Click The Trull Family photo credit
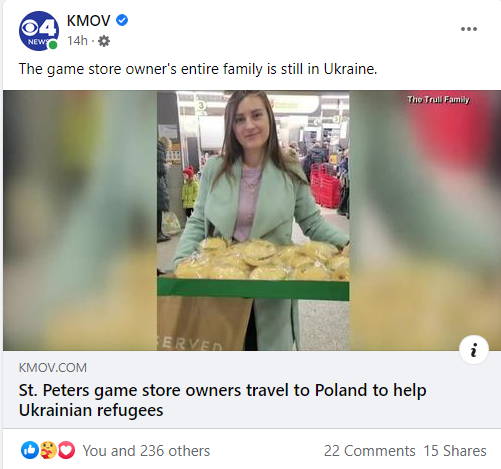The width and height of the screenshot is (501, 469). pos(438,99)
